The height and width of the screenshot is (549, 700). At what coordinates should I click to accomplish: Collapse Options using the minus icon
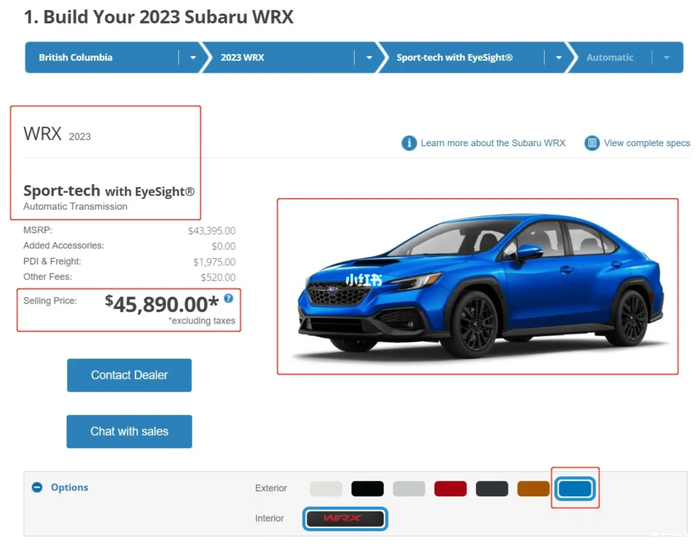click(x=37, y=487)
